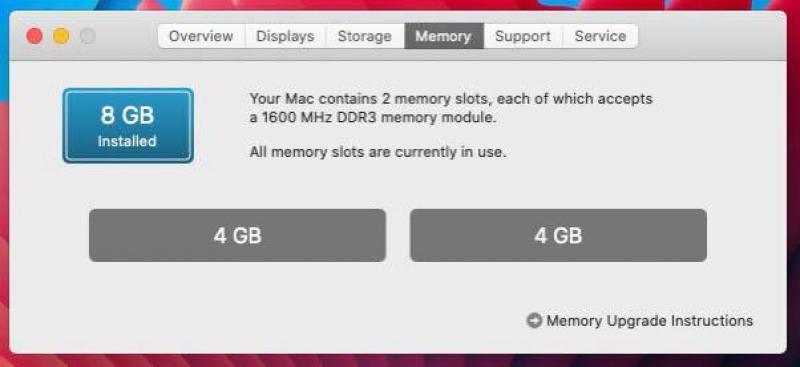Select the Memory tab
Viewport: 800px width, 367px height.
pos(444,36)
